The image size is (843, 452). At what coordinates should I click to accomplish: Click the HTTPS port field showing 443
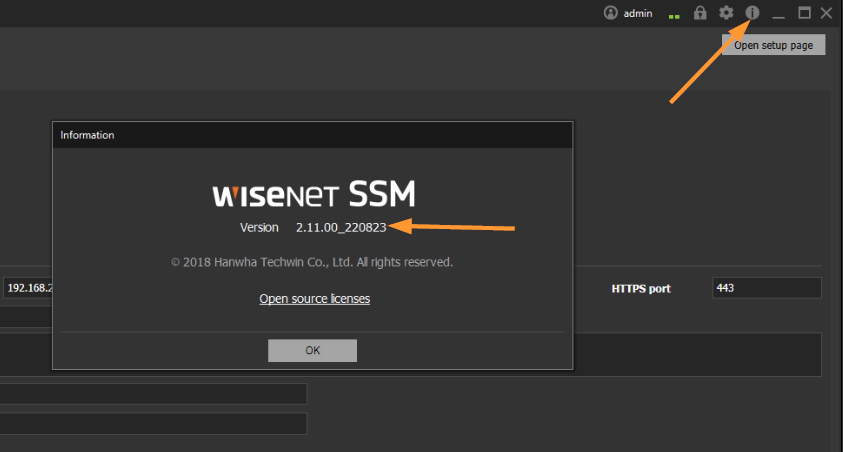coord(767,288)
